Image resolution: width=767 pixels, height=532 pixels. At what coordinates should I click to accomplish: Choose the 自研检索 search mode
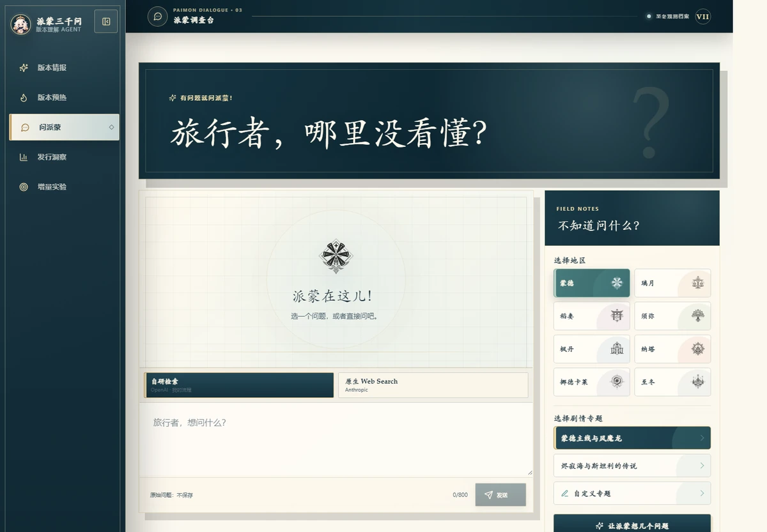[x=239, y=385]
